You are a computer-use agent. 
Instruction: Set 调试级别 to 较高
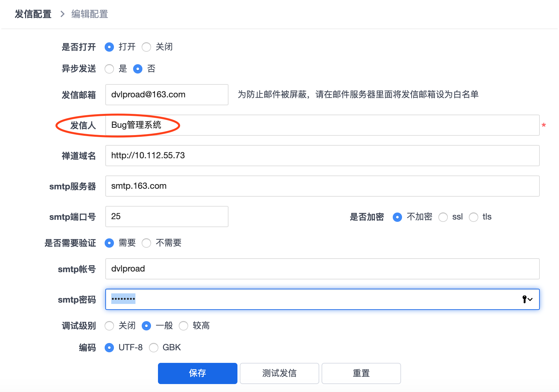[183, 326]
